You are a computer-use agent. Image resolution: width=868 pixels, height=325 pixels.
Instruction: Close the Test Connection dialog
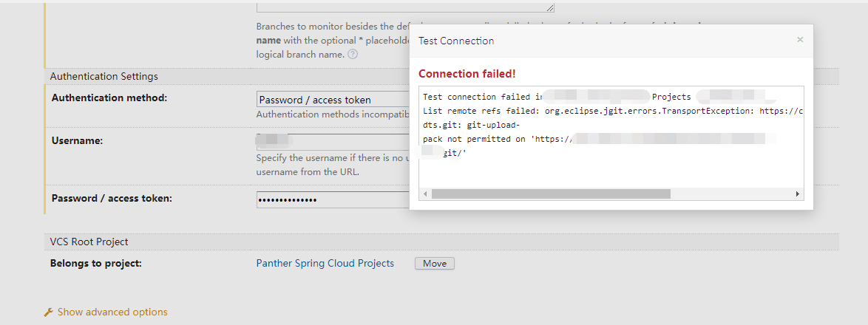click(800, 40)
